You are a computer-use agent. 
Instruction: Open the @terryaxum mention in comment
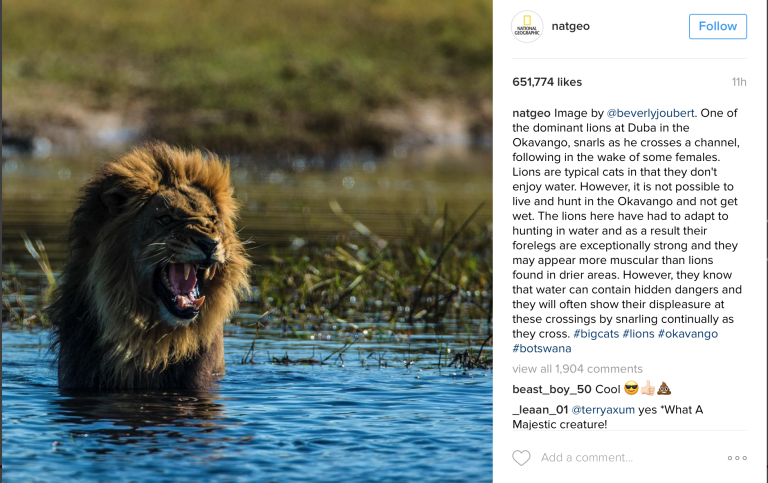(x=603, y=410)
